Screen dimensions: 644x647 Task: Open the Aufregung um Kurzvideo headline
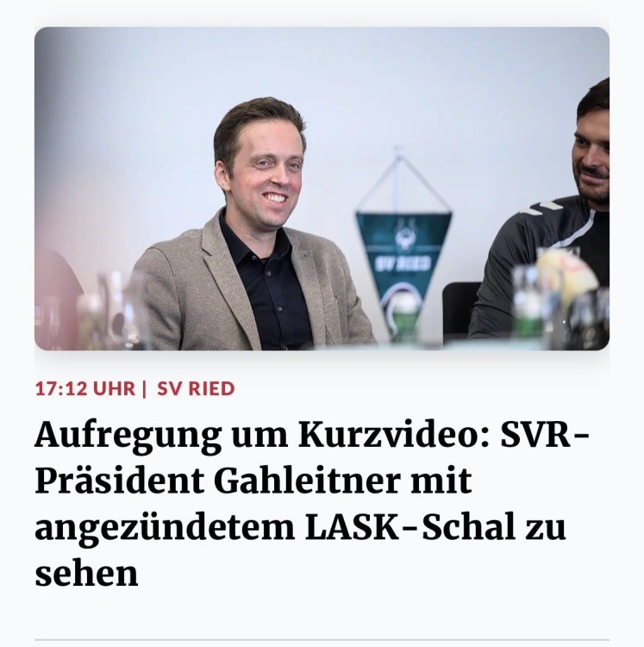pos(312,505)
